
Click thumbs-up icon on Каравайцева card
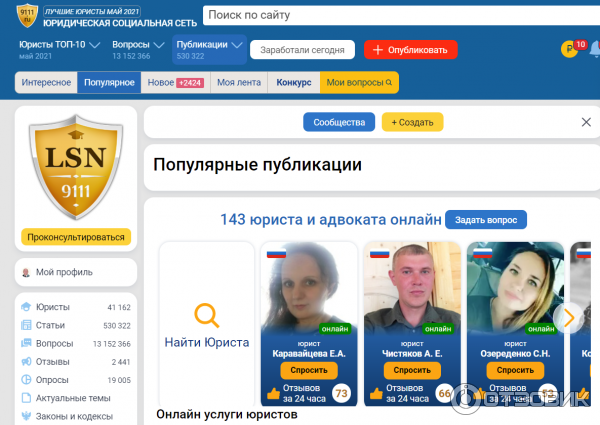tap(273, 394)
